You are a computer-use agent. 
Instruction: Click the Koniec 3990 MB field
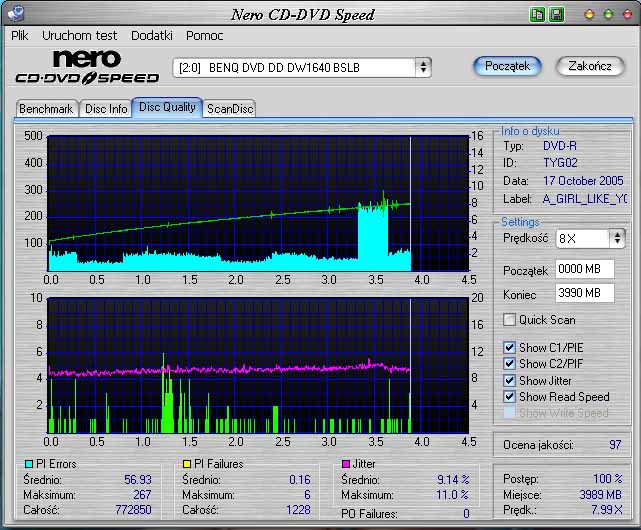click(x=585, y=293)
